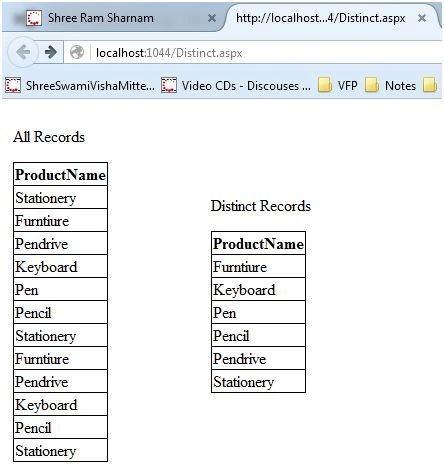Click the ShreeSwamiVishaMitte bookmark favicon
Image resolution: width=444 pixels, height=470 pixels.
tap(13, 85)
